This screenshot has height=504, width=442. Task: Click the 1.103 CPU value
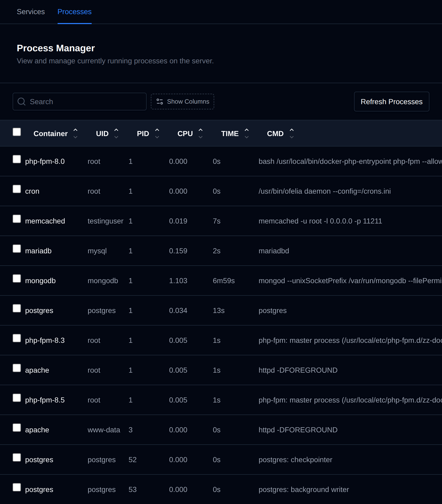(178, 281)
